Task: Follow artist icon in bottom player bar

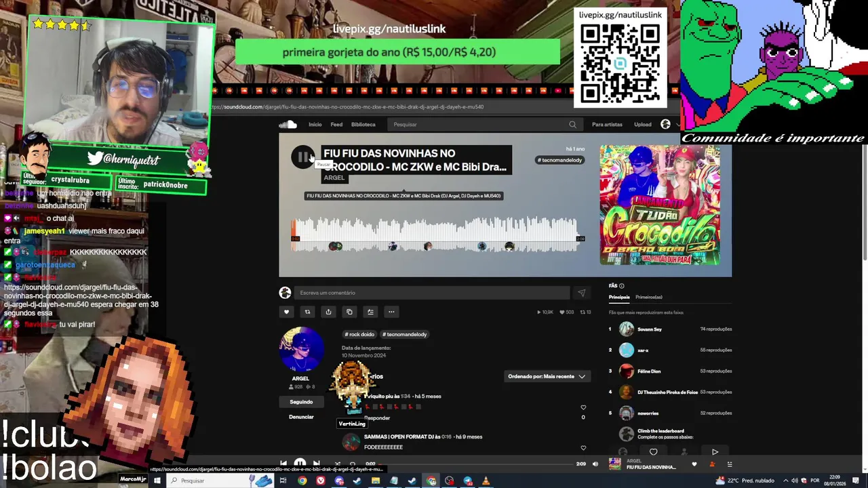Action: pyautogui.click(x=712, y=464)
